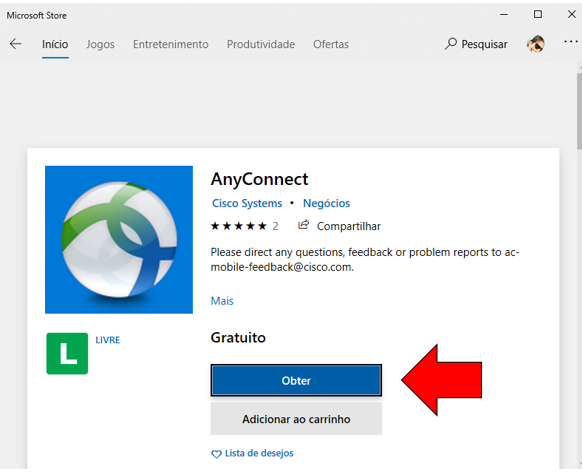Go back using the back arrow
Viewport: 582px width, 472px height.
point(15,44)
